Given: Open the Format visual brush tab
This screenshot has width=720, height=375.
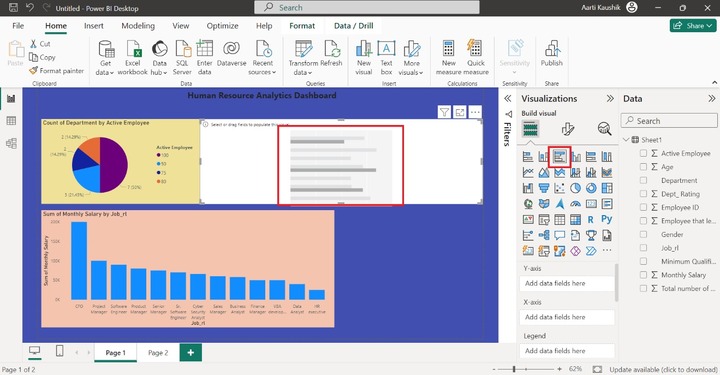Looking at the screenshot, I should (568, 129).
